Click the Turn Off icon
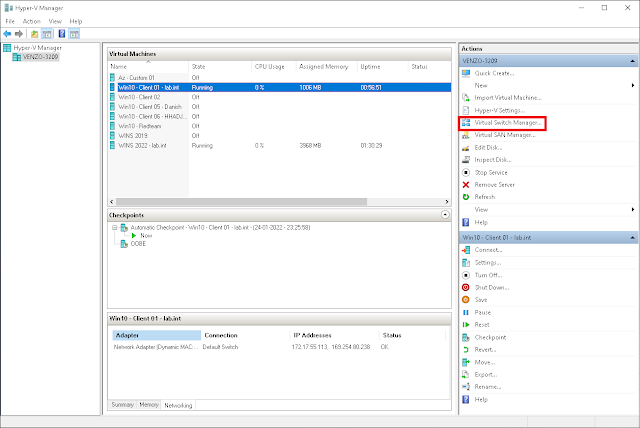Image resolution: width=640 pixels, height=428 pixels. tap(466, 275)
